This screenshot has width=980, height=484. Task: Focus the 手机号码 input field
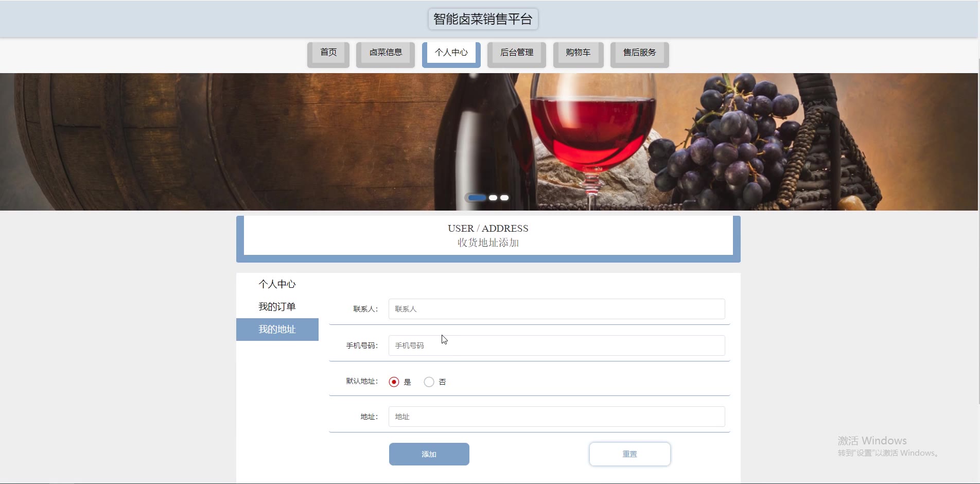point(556,345)
